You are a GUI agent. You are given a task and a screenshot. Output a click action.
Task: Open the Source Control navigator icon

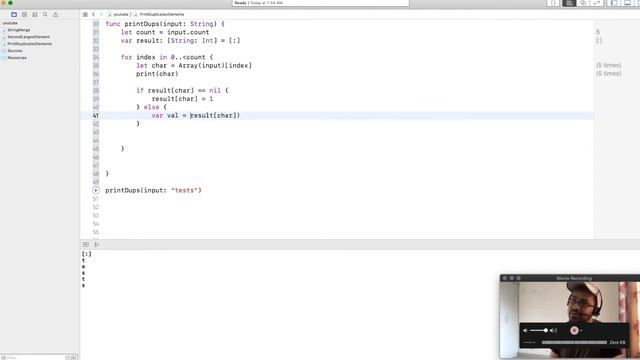(x=24, y=15)
